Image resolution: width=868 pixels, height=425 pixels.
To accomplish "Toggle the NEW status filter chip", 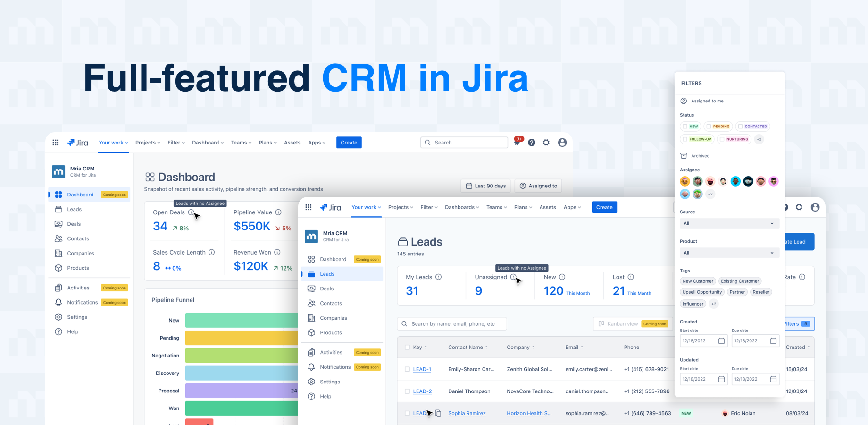I will (x=691, y=126).
